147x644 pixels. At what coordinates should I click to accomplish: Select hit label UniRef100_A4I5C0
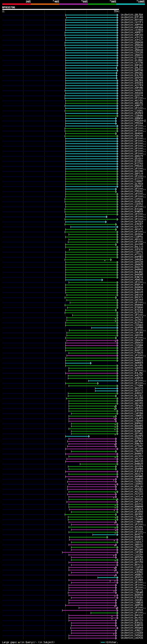coord(132,320)
